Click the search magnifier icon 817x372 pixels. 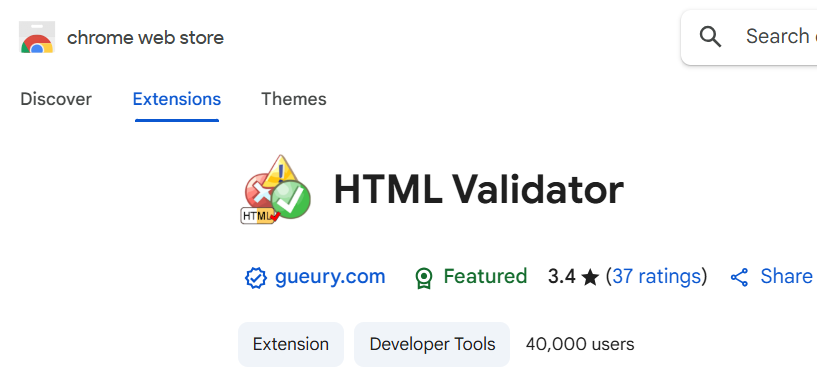click(x=710, y=37)
